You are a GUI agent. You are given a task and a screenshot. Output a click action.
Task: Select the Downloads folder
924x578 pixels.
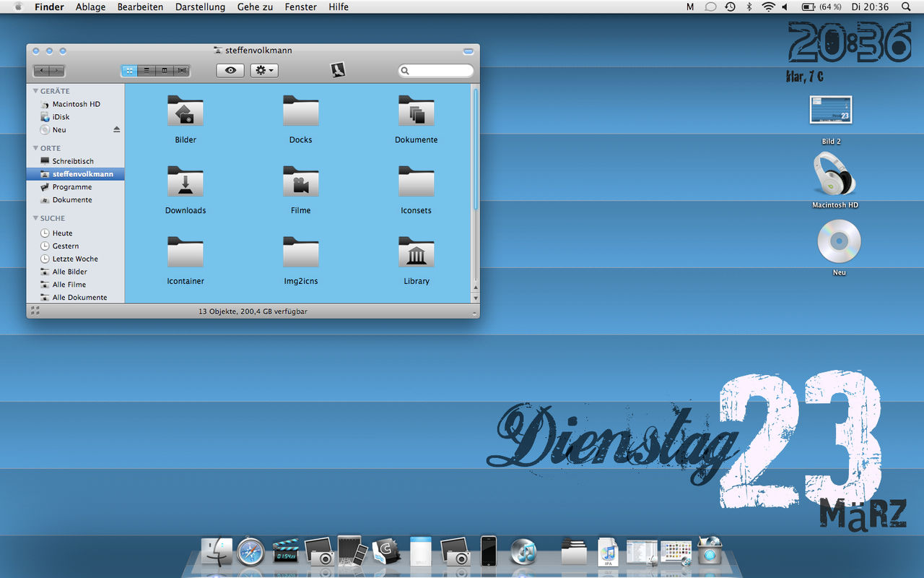pyautogui.click(x=186, y=182)
